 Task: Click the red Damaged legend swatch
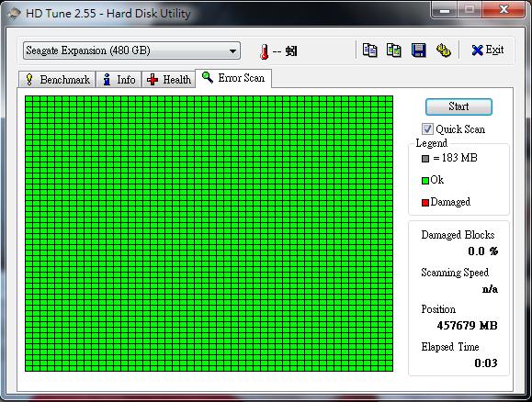pos(425,203)
